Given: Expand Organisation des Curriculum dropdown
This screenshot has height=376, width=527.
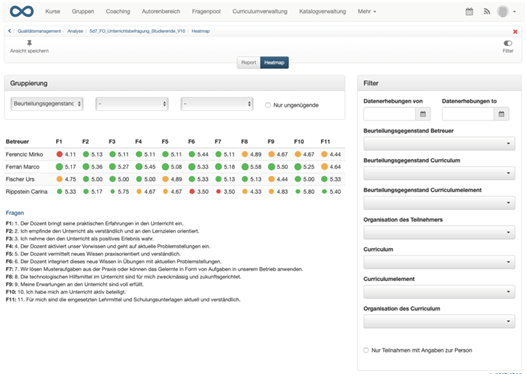Looking at the screenshot, I should tap(439, 321).
